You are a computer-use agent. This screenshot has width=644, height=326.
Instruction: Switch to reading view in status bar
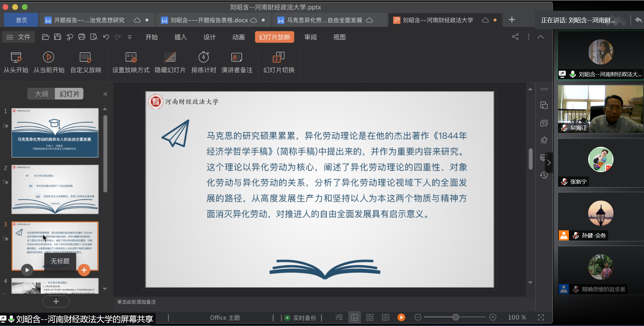pyautogui.click(x=385, y=317)
